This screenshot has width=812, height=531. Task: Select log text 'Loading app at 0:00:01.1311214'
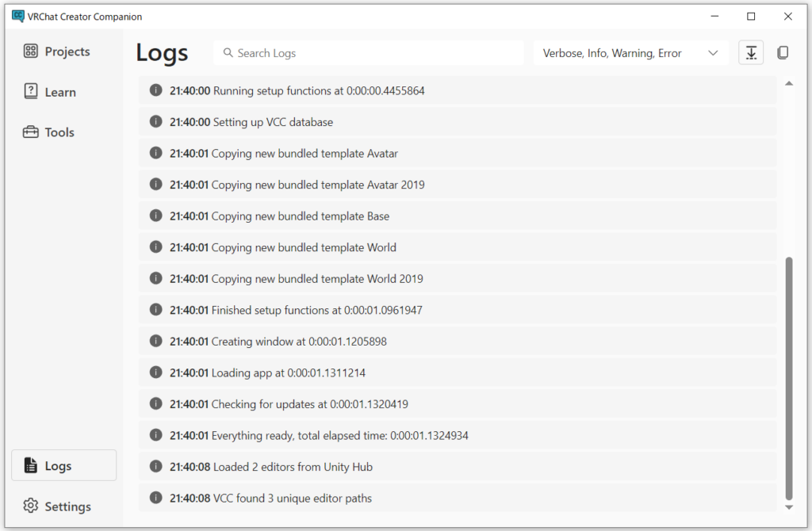(x=289, y=372)
